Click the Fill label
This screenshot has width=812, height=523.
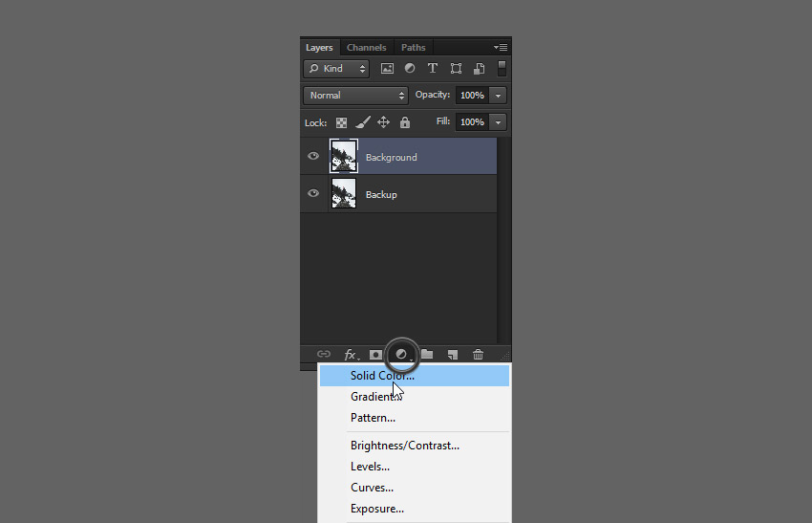(443, 121)
